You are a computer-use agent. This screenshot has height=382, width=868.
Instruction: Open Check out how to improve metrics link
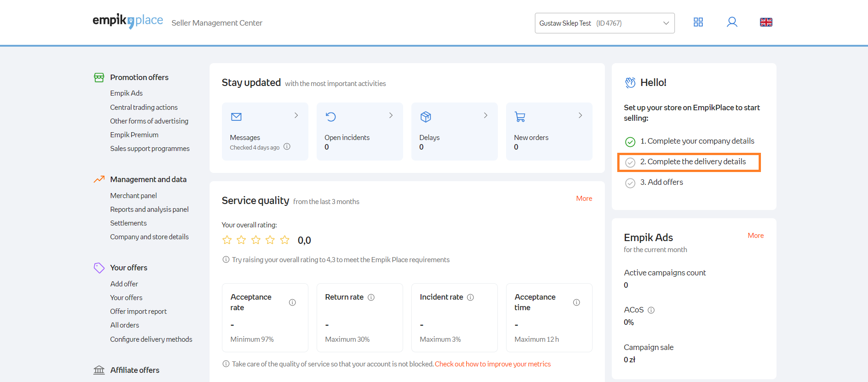click(x=492, y=364)
